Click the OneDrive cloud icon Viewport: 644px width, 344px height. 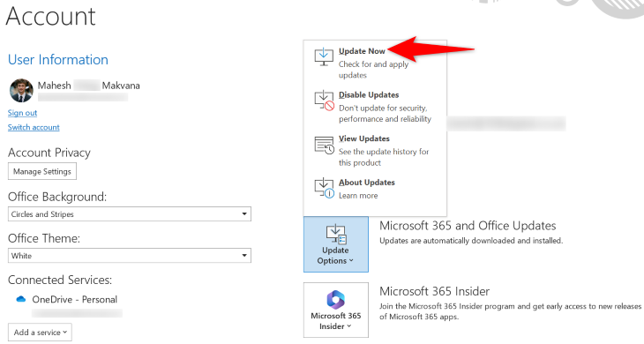(x=20, y=299)
